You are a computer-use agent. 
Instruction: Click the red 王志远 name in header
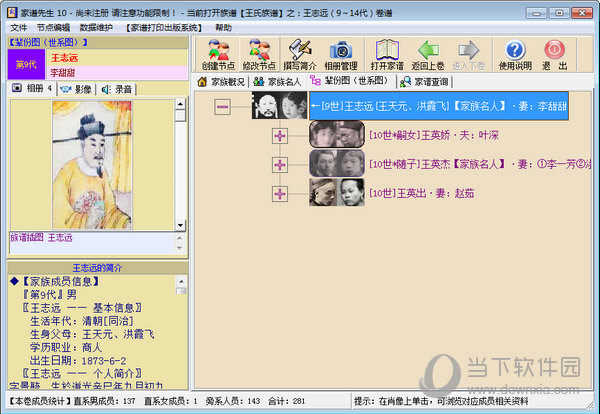[64, 58]
